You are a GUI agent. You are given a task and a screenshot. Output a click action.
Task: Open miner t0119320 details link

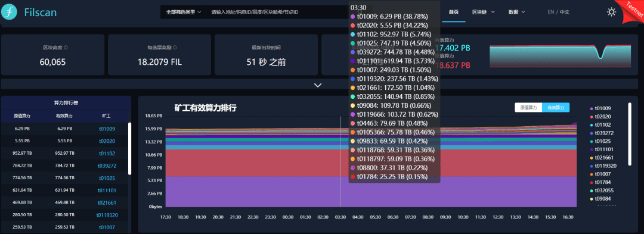[x=107, y=215]
